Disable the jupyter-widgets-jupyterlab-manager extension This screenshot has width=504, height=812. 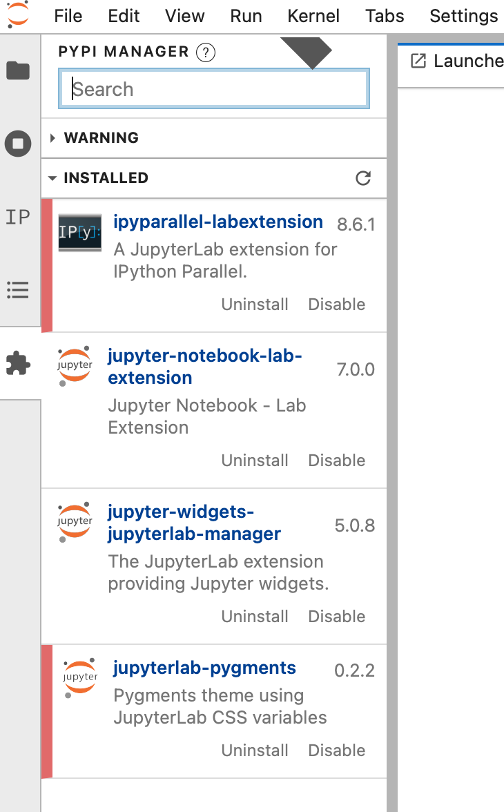tap(336, 616)
